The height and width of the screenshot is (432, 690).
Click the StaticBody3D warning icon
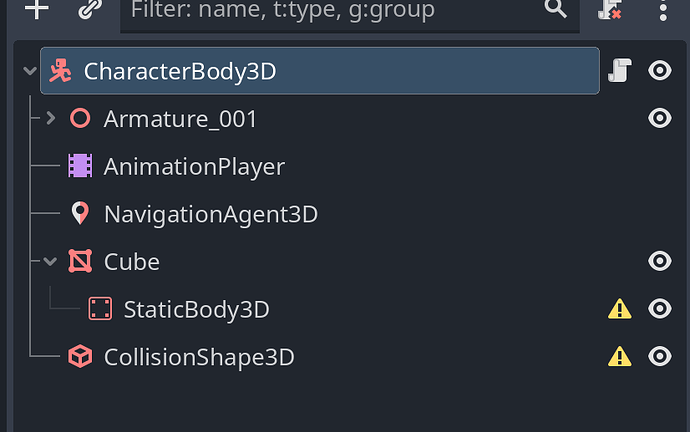click(620, 309)
